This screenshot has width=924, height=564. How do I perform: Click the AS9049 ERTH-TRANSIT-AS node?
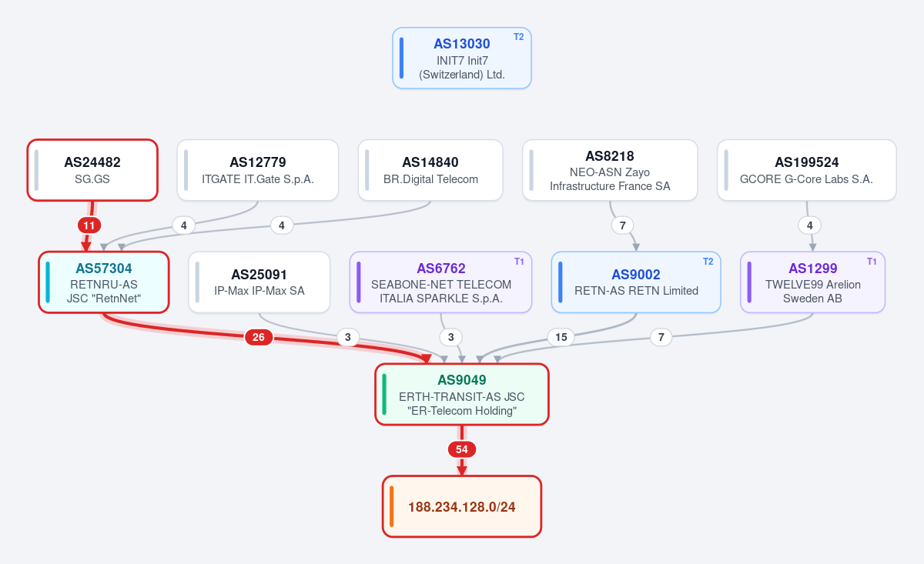point(462,394)
